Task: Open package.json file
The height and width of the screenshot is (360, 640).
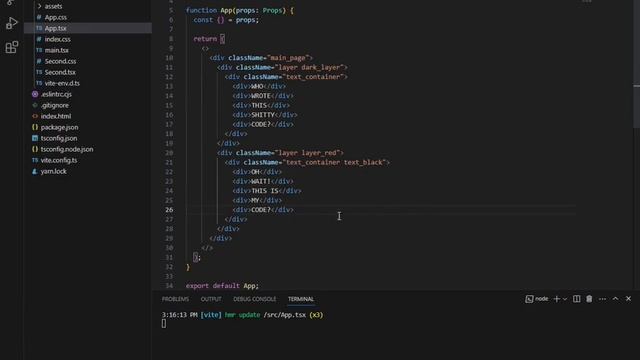Action: pos(60,127)
